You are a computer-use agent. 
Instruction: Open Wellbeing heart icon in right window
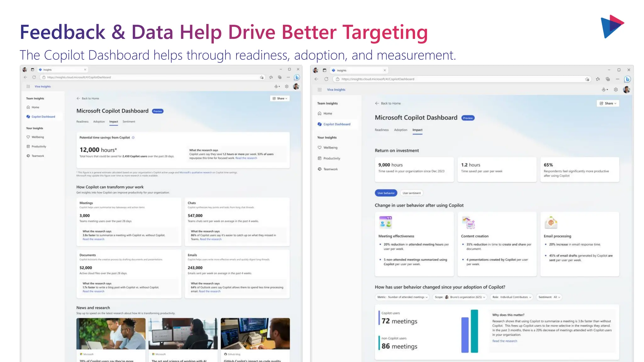click(319, 148)
